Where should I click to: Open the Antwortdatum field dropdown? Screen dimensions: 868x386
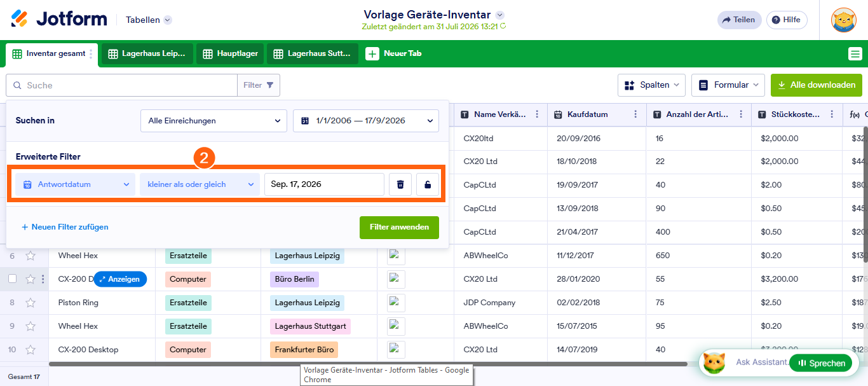pos(75,184)
